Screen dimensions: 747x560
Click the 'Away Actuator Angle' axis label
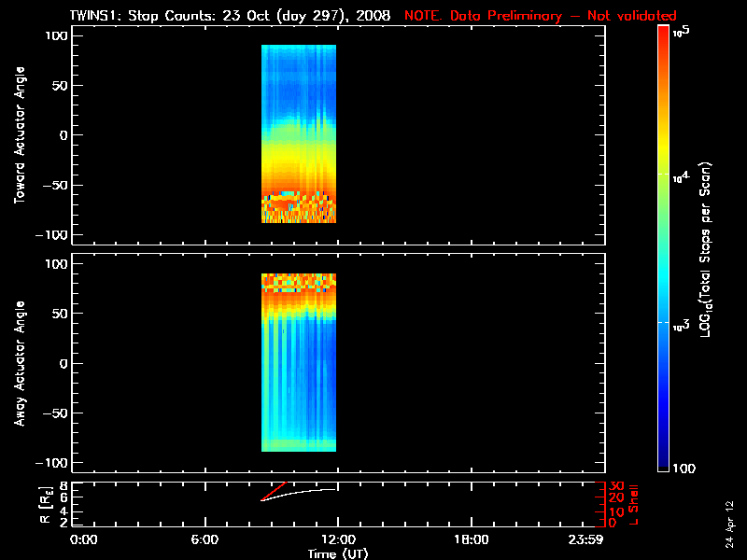pyautogui.click(x=18, y=364)
